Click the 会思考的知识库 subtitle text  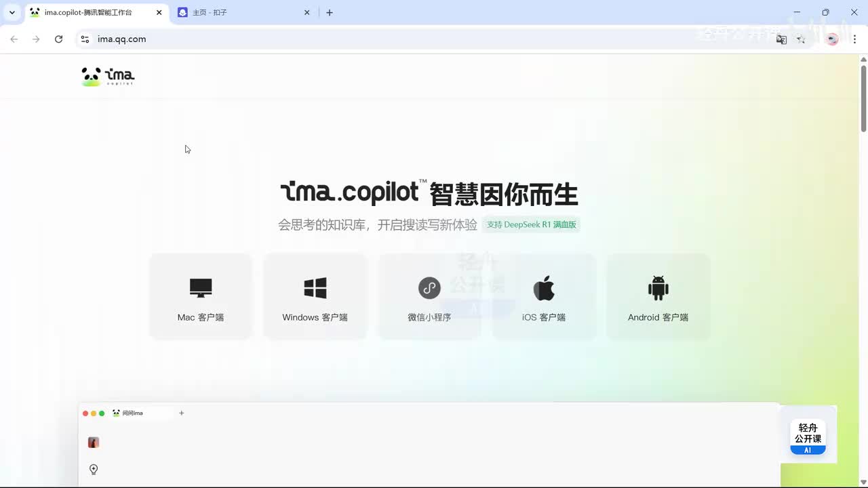[378, 224]
